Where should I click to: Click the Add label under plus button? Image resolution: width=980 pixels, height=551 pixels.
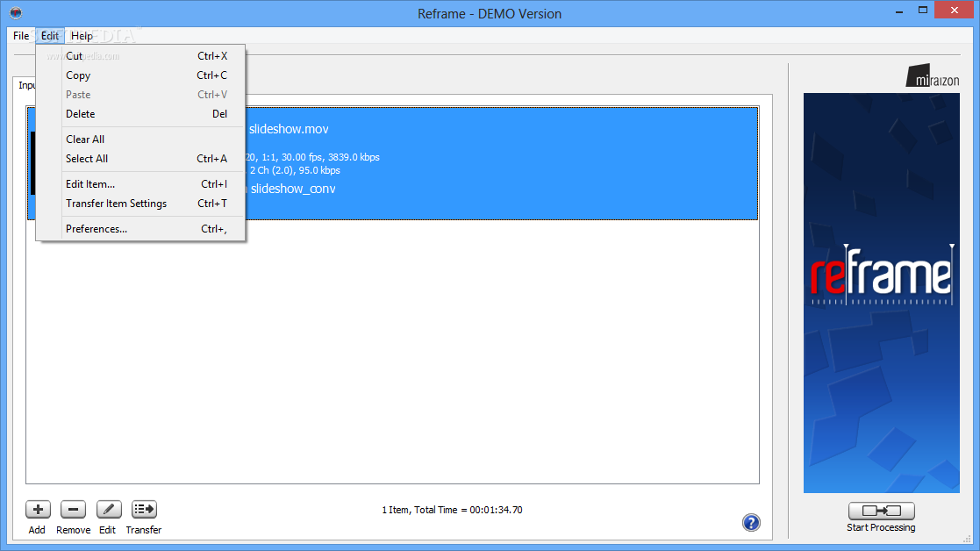click(x=37, y=530)
